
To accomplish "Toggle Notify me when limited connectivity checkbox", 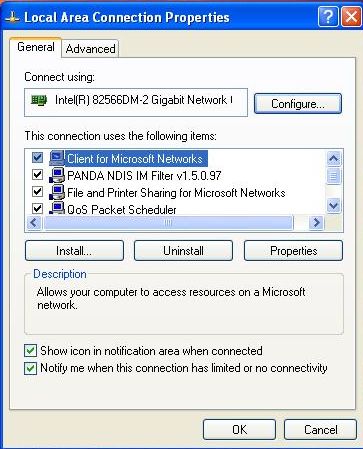I will pos(30,368).
